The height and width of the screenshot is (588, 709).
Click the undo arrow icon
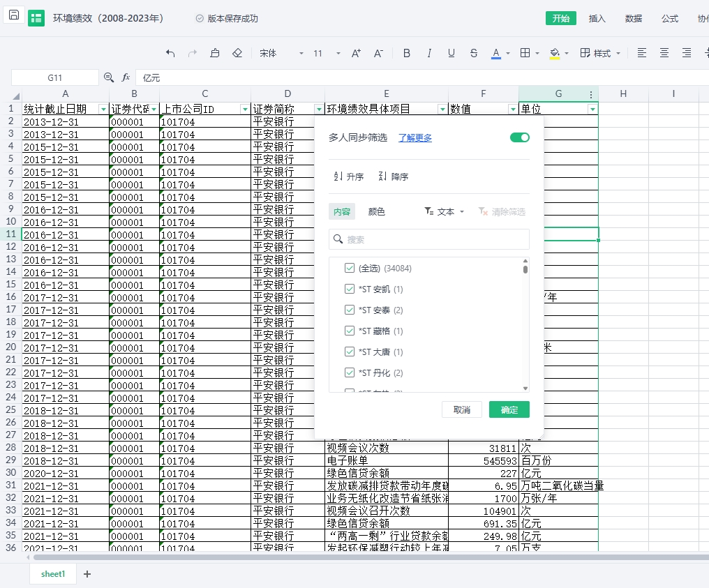[171, 53]
